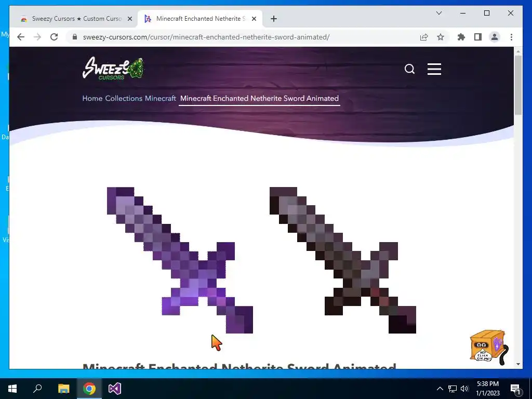The width and height of the screenshot is (532, 399).
Task: Close the Sweezy Cursors tab
Action: tap(129, 19)
